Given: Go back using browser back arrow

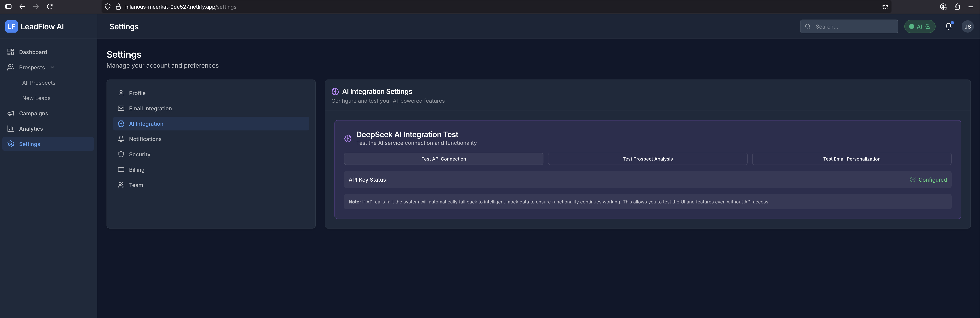Looking at the screenshot, I should [22, 7].
